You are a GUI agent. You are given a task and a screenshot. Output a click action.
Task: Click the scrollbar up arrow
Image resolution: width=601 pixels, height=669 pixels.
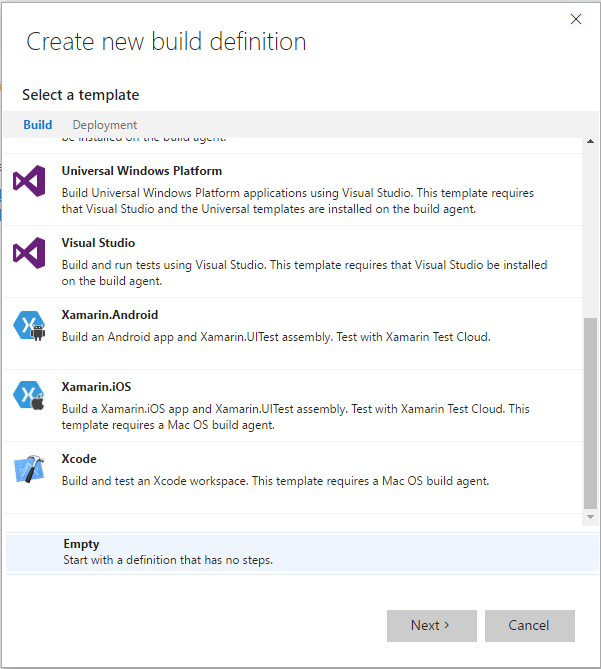[x=591, y=141]
